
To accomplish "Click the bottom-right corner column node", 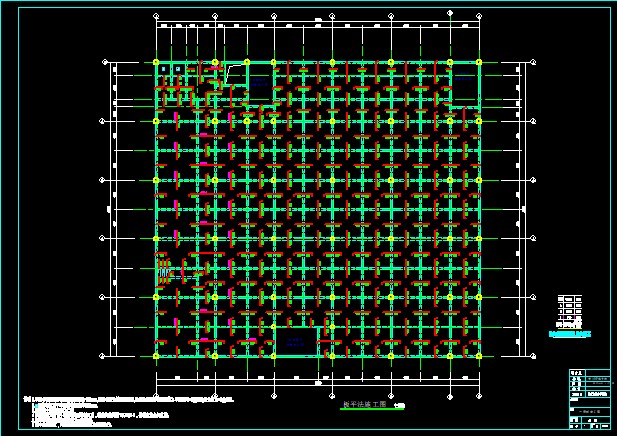I will tap(479, 355).
